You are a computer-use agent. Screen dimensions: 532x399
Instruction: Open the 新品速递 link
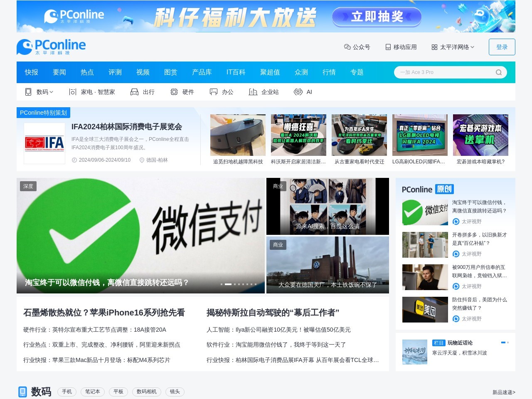point(503,392)
